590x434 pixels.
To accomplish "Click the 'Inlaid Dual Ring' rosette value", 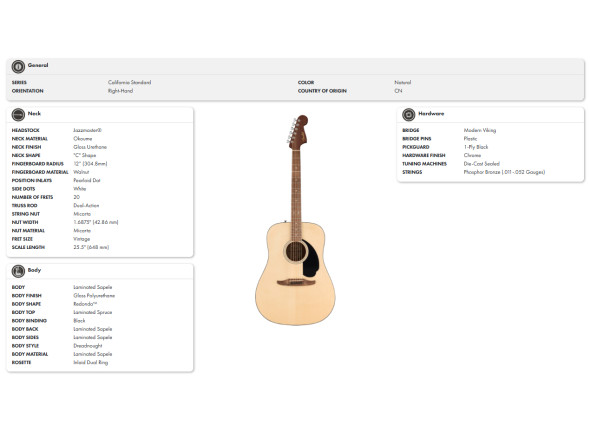I will (91, 362).
